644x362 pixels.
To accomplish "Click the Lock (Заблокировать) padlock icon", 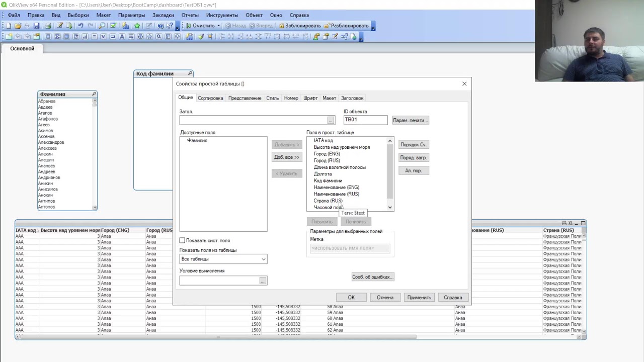I will pos(281,26).
